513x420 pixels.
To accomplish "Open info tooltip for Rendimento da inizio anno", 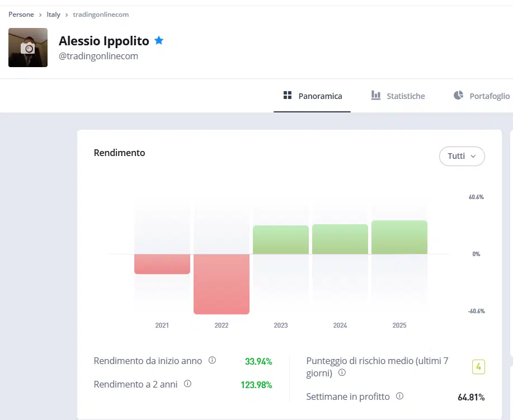I will click(213, 361).
